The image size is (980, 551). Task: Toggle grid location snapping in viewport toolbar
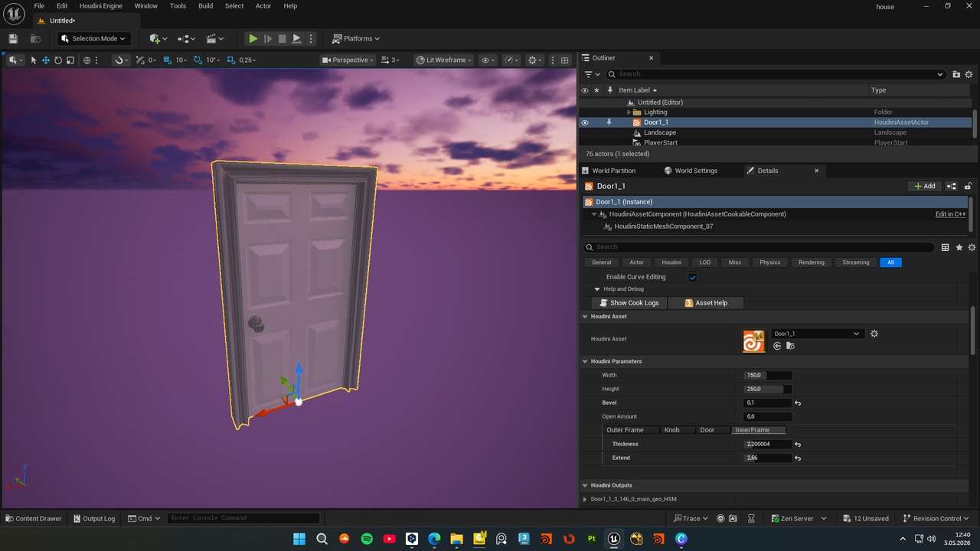click(169, 60)
